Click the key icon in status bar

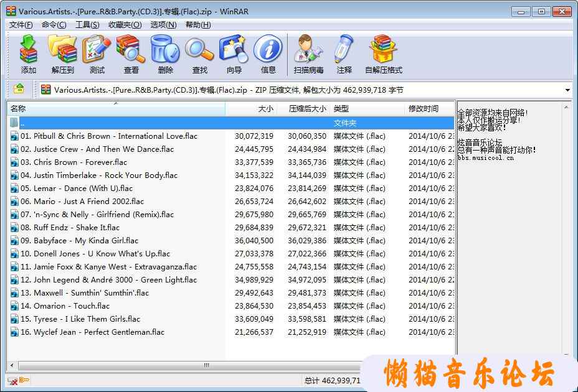24,380
